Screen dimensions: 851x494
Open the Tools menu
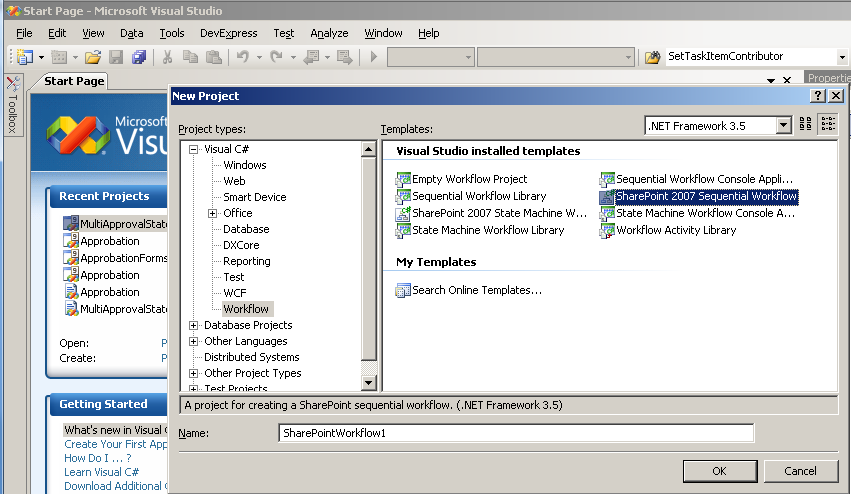pyautogui.click(x=172, y=33)
